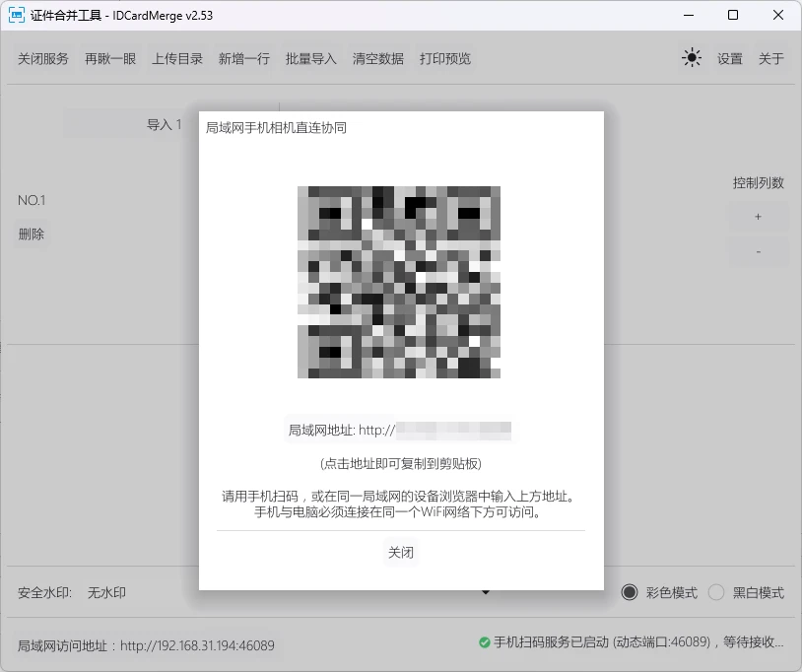
Task: Click the 无水印 watermark value
Action: [106, 593]
